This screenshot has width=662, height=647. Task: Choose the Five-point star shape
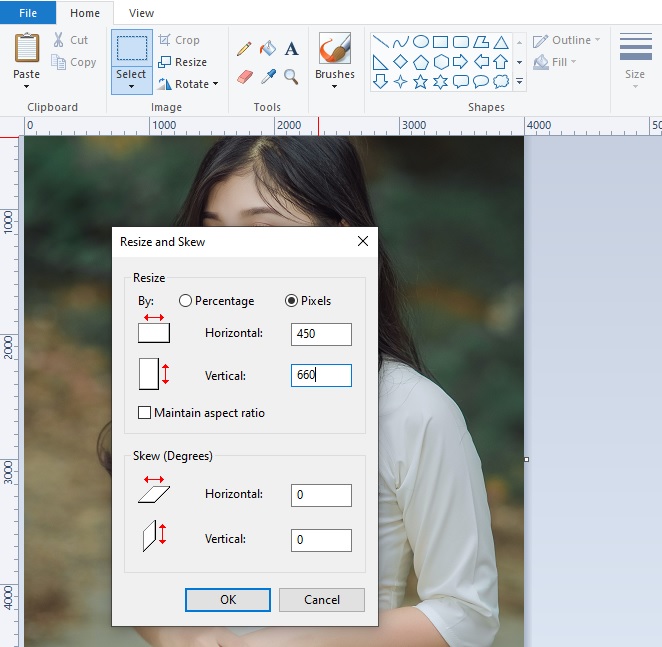(x=420, y=82)
